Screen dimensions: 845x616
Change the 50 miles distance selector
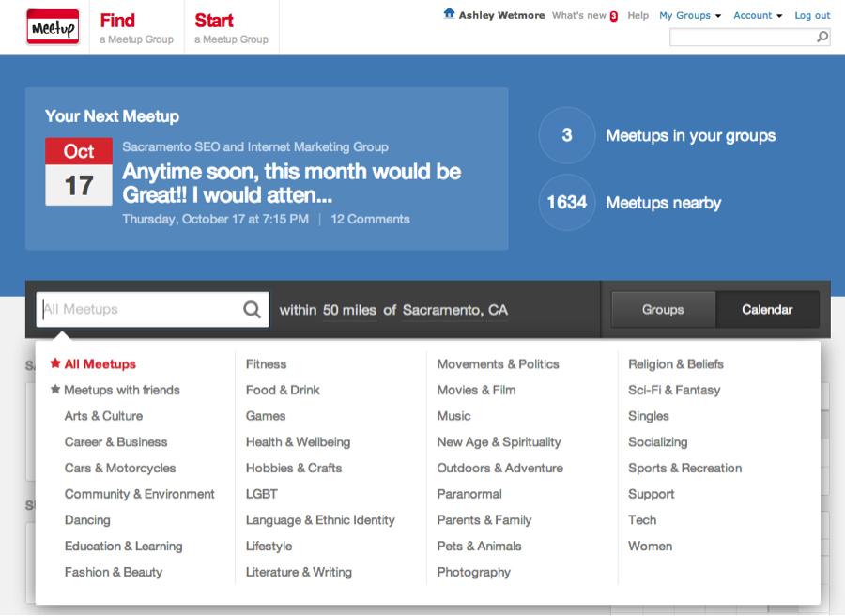click(x=349, y=310)
